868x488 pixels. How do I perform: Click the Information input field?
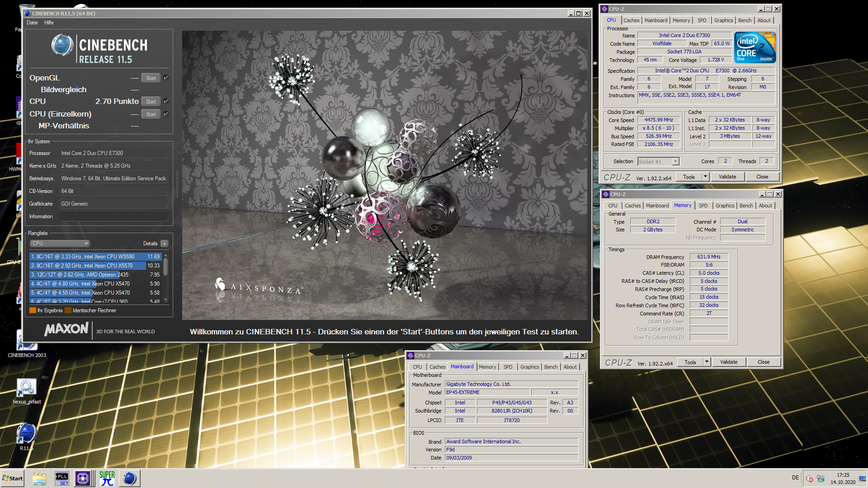coord(113,216)
